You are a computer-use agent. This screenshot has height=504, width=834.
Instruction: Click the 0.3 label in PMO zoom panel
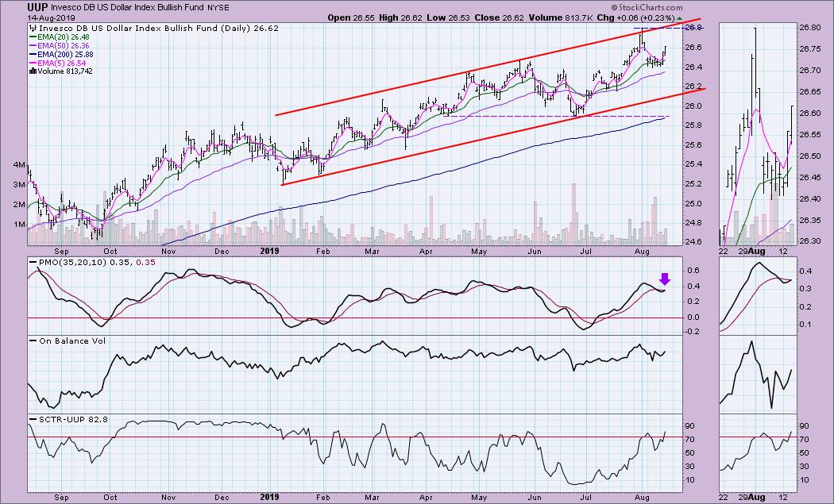[x=805, y=289]
